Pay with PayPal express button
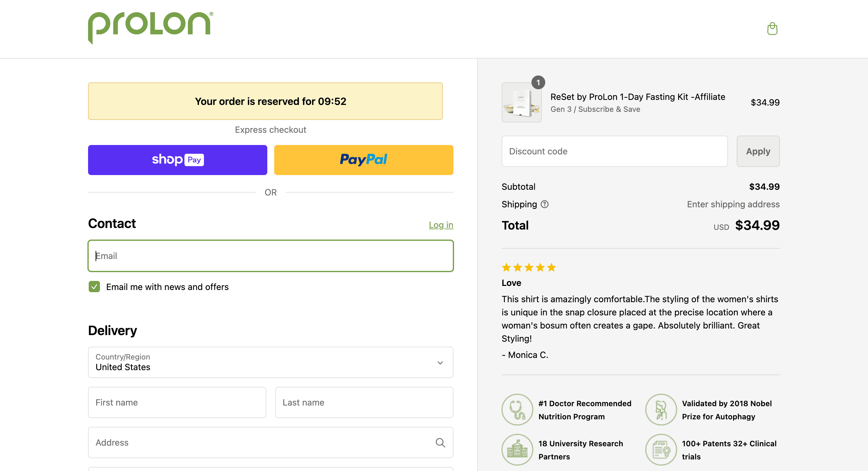Screen dimensions: 868x471 (363, 160)
